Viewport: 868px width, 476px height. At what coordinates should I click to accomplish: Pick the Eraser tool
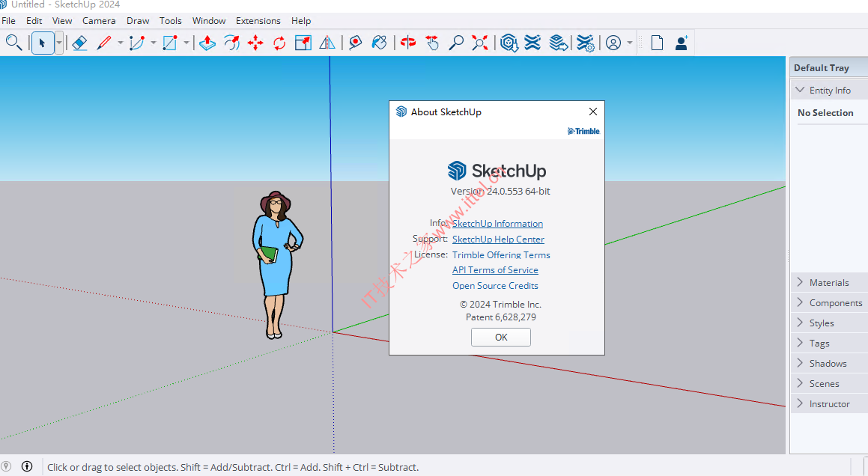click(79, 43)
